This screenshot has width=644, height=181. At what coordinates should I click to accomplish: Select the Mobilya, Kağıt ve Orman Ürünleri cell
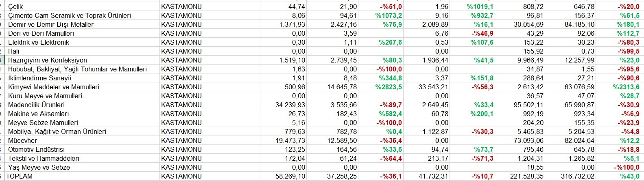tap(57, 131)
